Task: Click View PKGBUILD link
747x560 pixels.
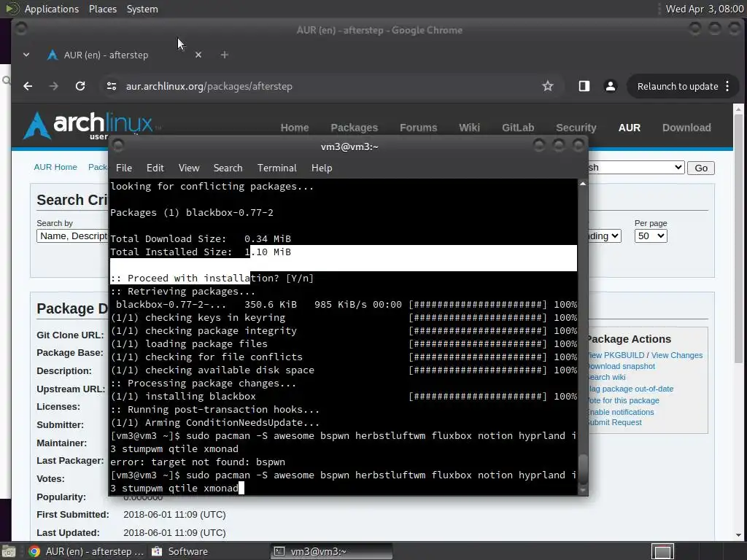Action: pyautogui.click(x=616, y=355)
